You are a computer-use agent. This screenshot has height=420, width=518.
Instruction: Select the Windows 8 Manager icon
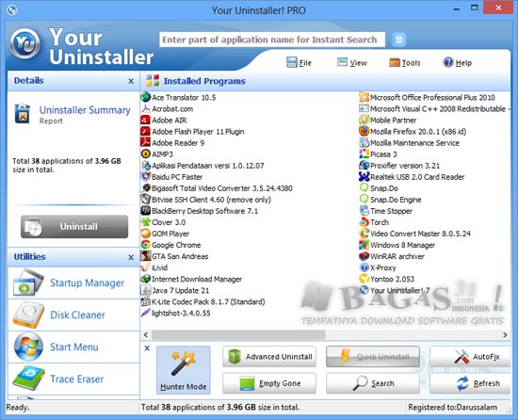click(x=364, y=245)
